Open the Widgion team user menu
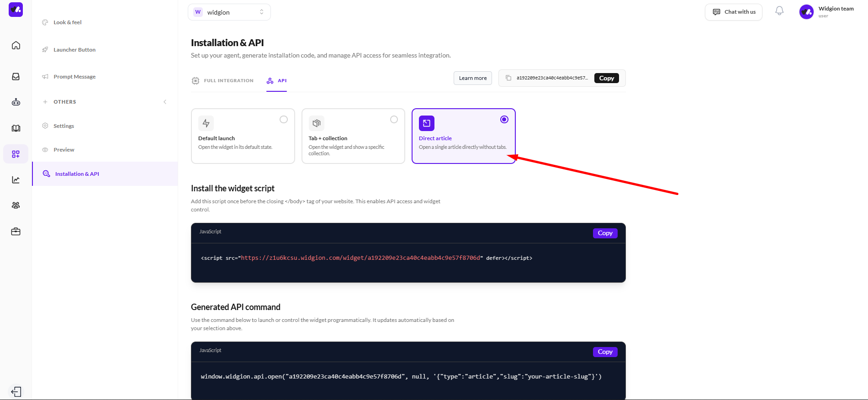The height and width of the screenshot is (400, 868). click(826, 12)
